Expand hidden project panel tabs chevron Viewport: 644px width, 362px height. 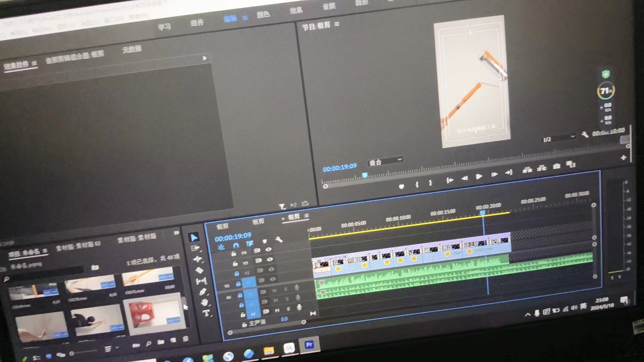176,233
